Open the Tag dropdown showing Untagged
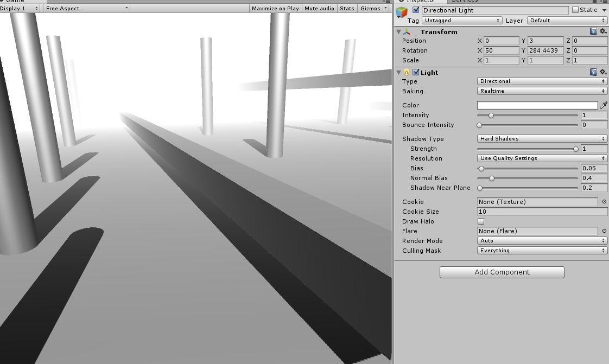 [x=462, y=21]
